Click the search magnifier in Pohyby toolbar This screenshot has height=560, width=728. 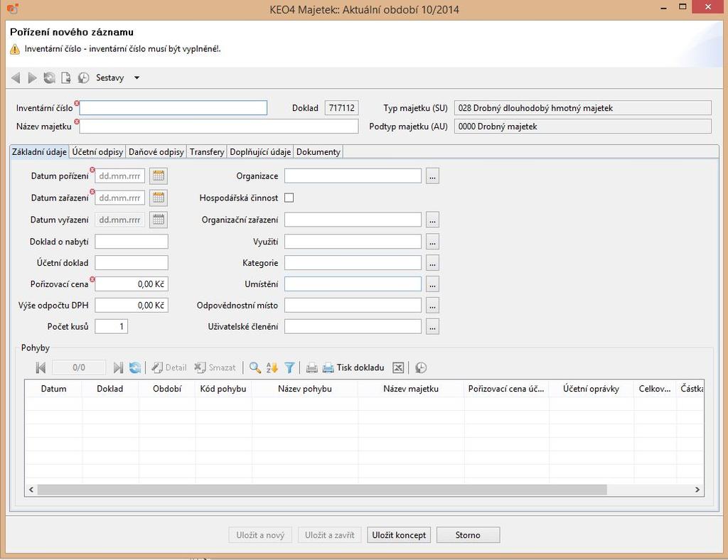(255, 368)
